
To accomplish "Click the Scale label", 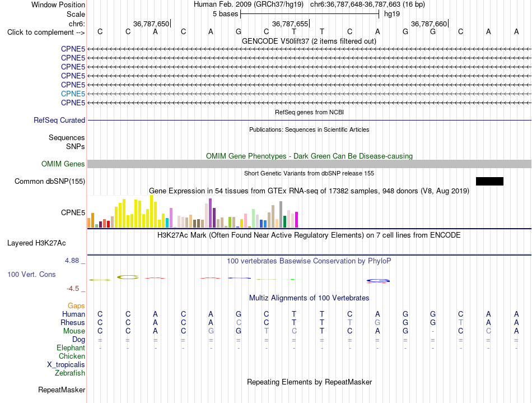I will (x=76, y=14).
